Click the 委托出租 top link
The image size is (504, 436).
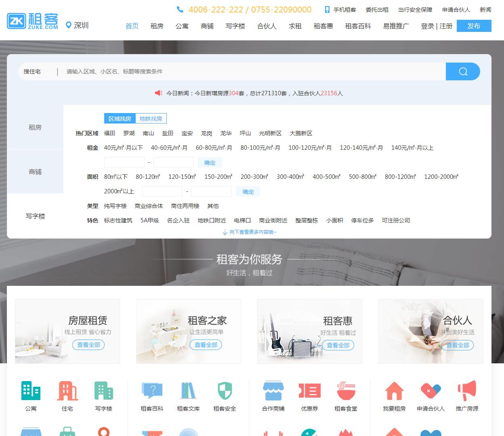pos(377,10)
